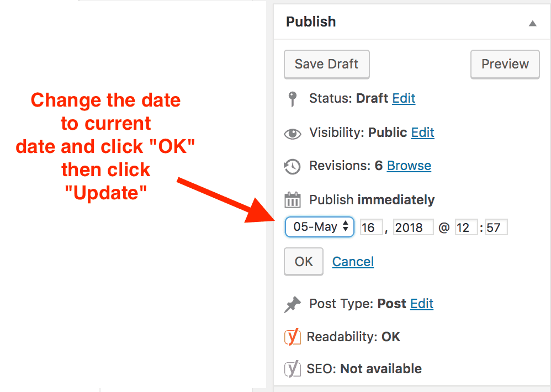Click the Post Type pushpin icon
Viewport: 551px width, 392px height.
coord(293,304)
